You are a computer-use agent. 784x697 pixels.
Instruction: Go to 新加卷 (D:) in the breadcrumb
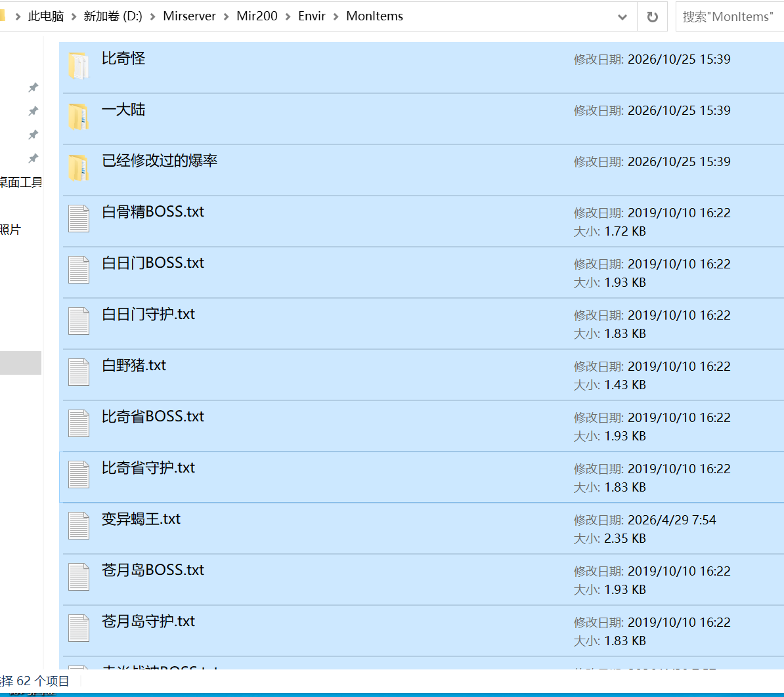[113, 16]
